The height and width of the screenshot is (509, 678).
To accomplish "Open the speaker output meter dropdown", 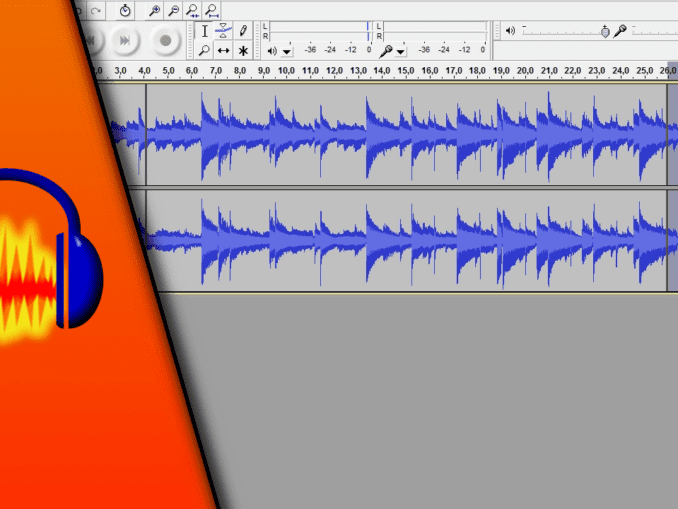I will tap(288, 50).
